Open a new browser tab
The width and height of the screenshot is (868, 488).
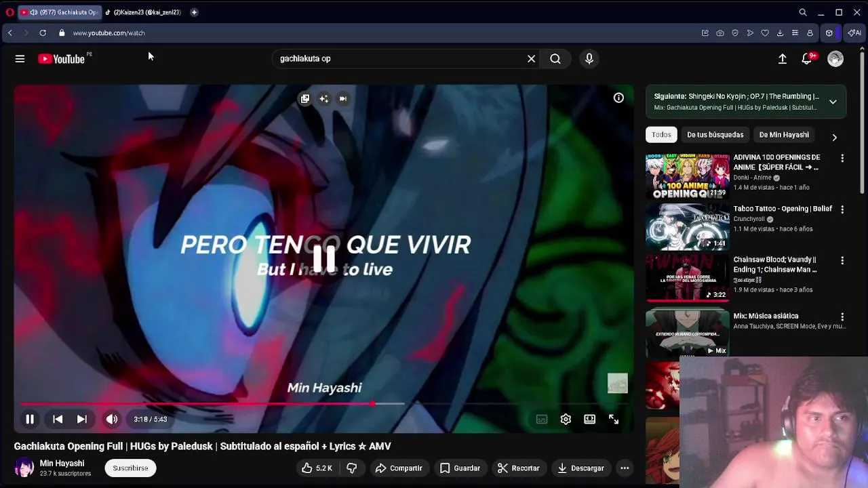pos(194,12)
